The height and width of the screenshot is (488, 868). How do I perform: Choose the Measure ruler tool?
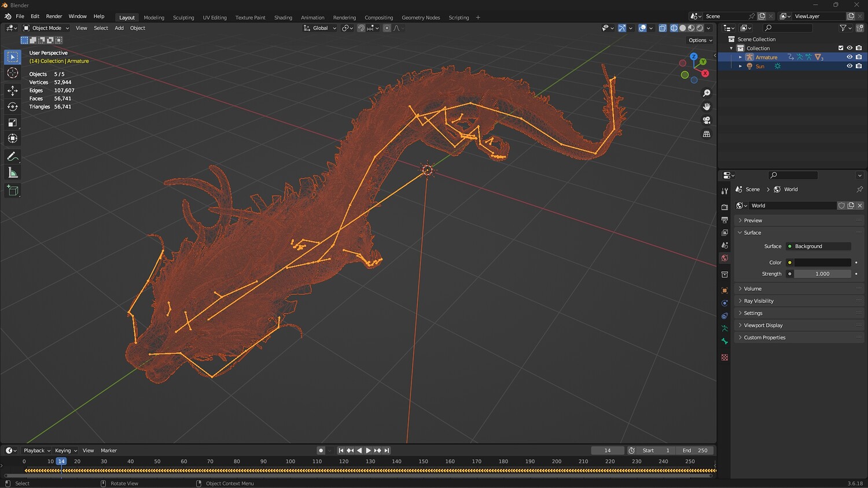(12, 173)
